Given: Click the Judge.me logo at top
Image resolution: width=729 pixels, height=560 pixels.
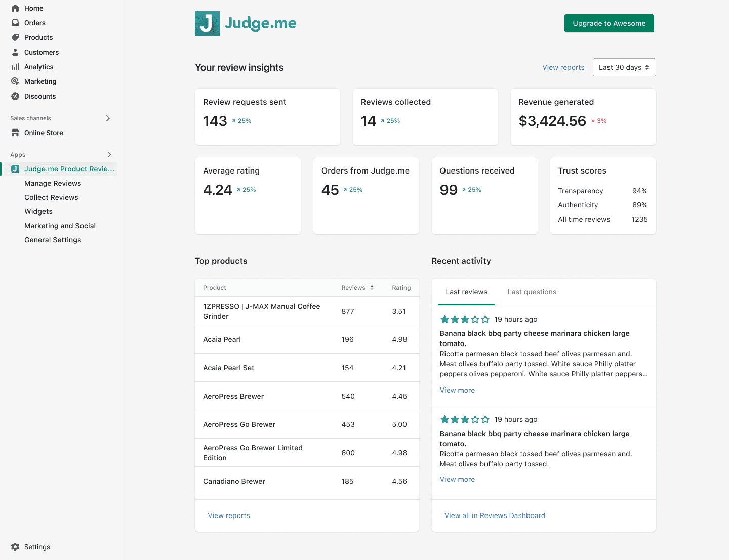Looking at the screenshot, I should click(246, 23).
